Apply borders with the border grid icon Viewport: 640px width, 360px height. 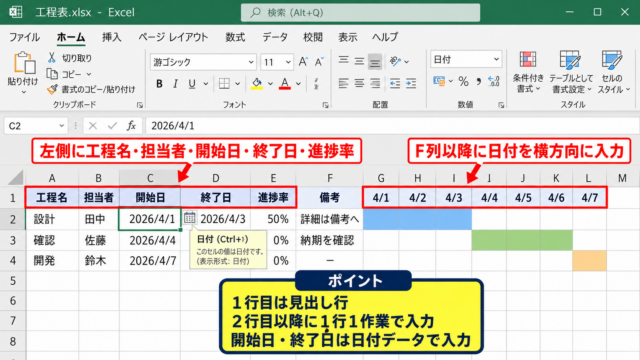coord(224,84)
